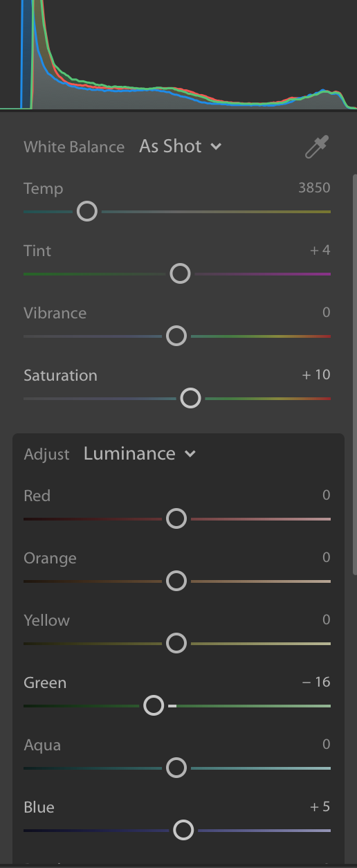Image resolution: width=357 pixels, height=868 pixels.
Task: Click the Blue luminance slider handle
Action: (183, 830)
